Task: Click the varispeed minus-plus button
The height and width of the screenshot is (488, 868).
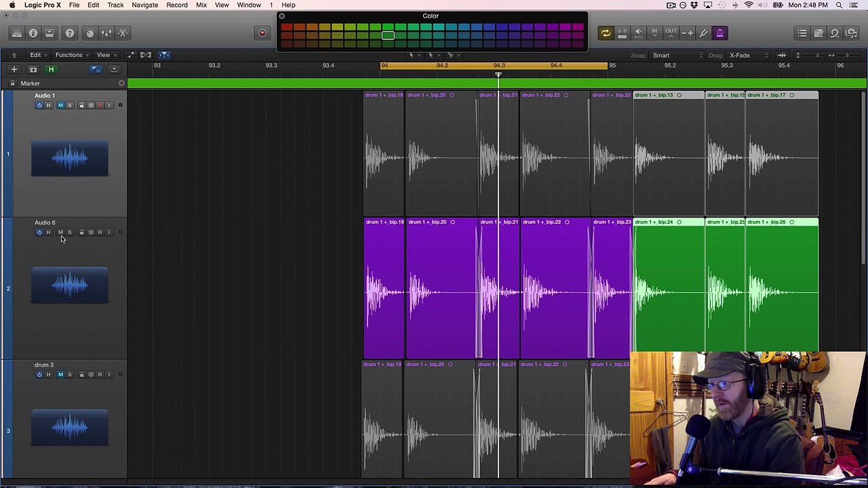Action: pos(687,33)
